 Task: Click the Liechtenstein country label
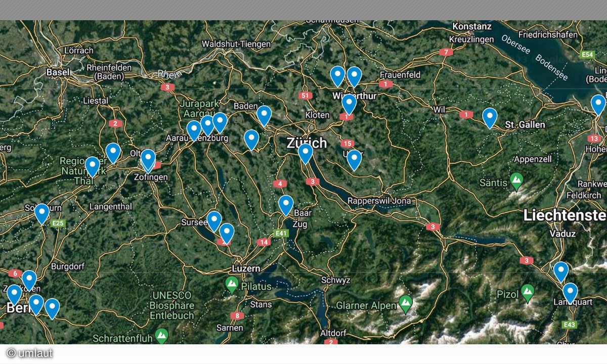click(x=565, y=215)
